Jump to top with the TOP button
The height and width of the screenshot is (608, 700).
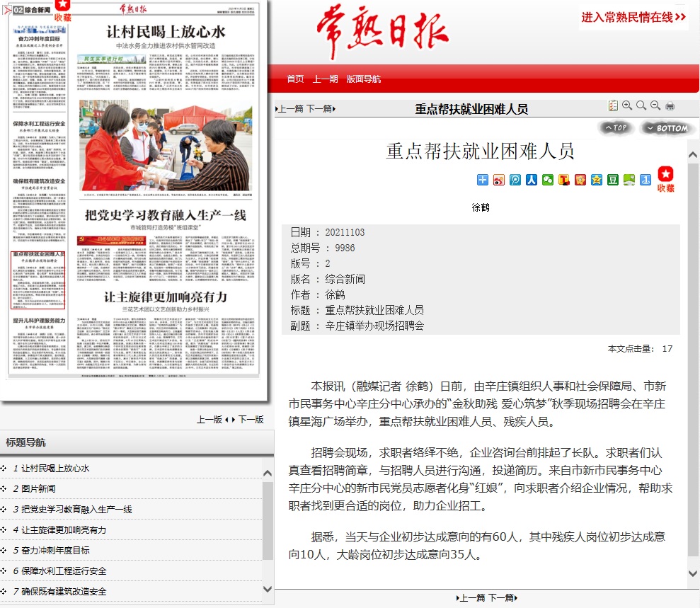point(616,128)
